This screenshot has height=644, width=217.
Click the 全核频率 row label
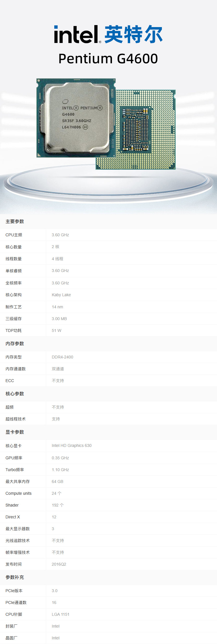coord(14,283)
